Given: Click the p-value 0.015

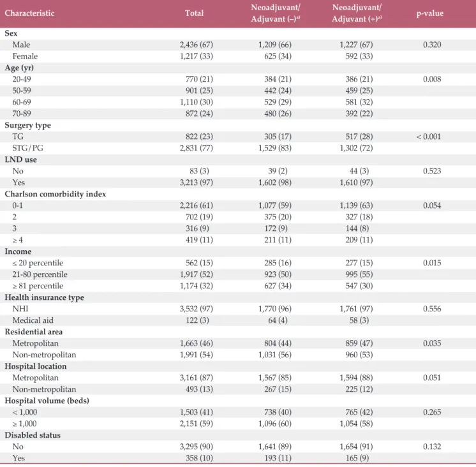Looking at the screenshot, I should click(432, 263).
